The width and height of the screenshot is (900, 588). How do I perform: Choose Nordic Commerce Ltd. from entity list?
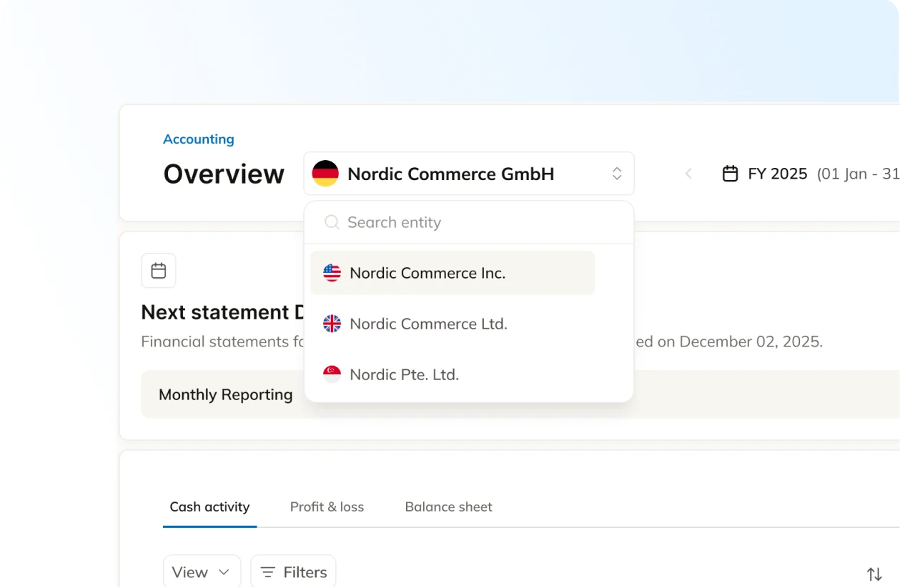[x=428, y=324]
